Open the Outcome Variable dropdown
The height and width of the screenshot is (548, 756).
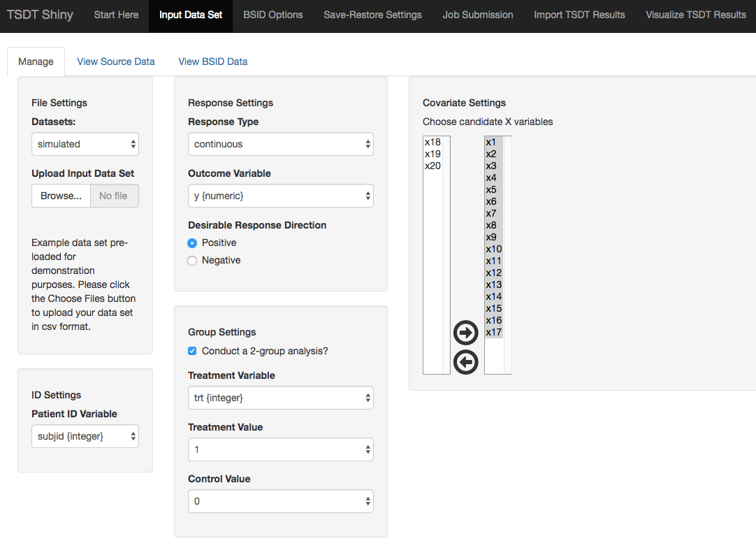pos(281,196)
